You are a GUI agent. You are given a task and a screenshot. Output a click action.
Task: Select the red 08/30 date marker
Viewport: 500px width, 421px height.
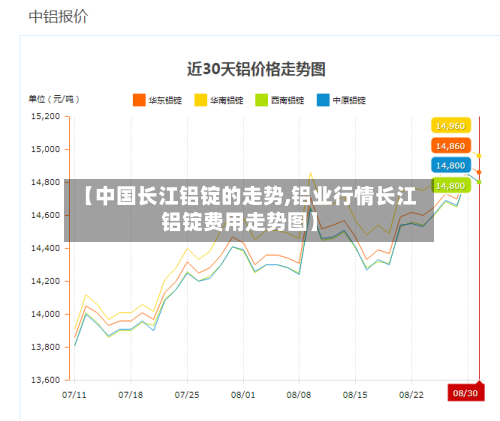click(x=466, y=393)
